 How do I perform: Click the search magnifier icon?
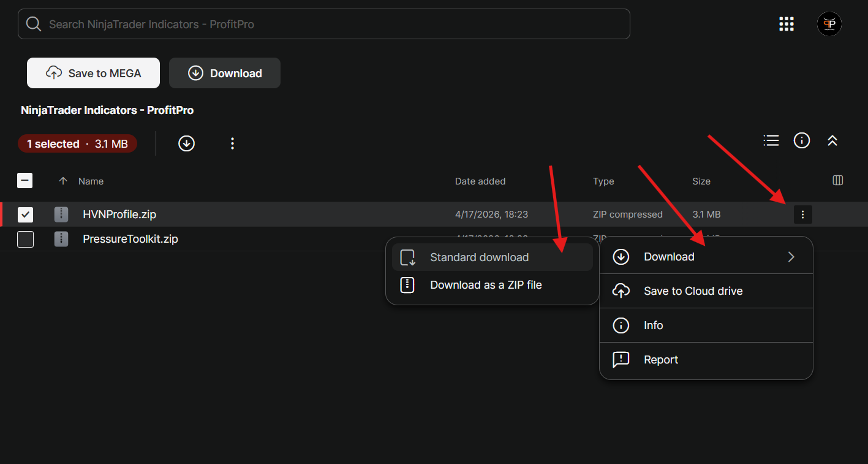tap(34, 24)
